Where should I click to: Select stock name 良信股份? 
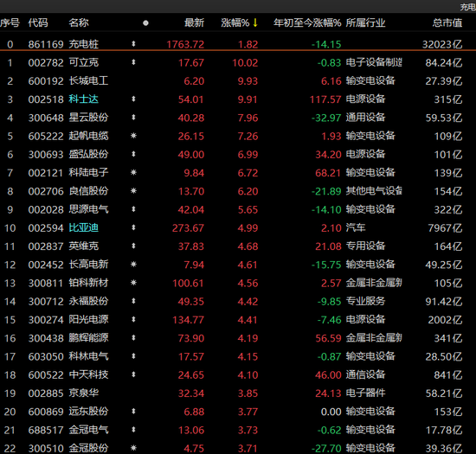(88, 191)
